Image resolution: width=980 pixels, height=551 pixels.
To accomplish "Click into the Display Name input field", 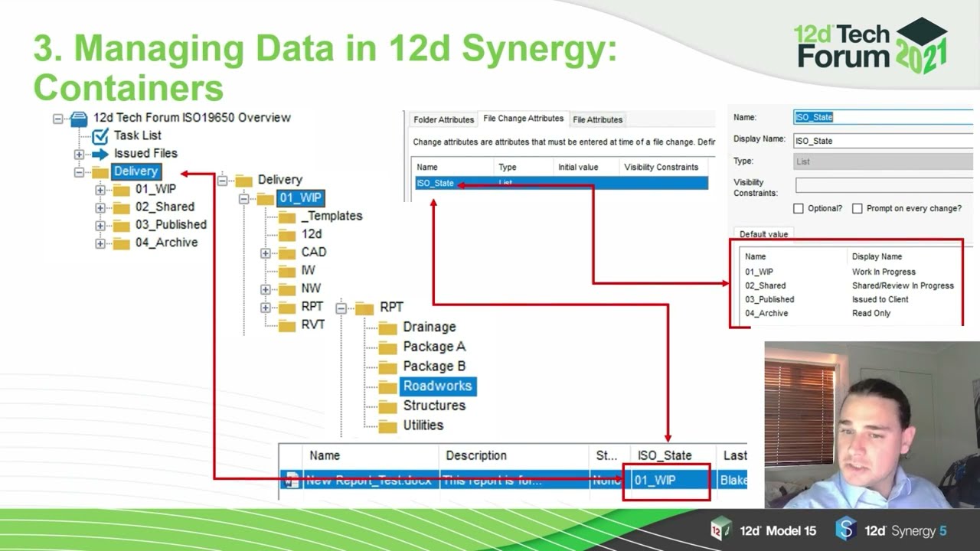I will point(883,141).
